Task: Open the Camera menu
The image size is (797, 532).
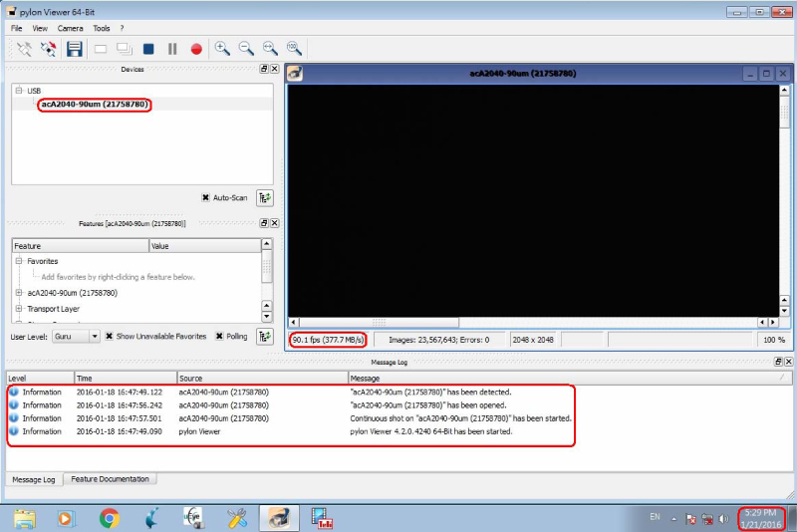Action: 70,28
